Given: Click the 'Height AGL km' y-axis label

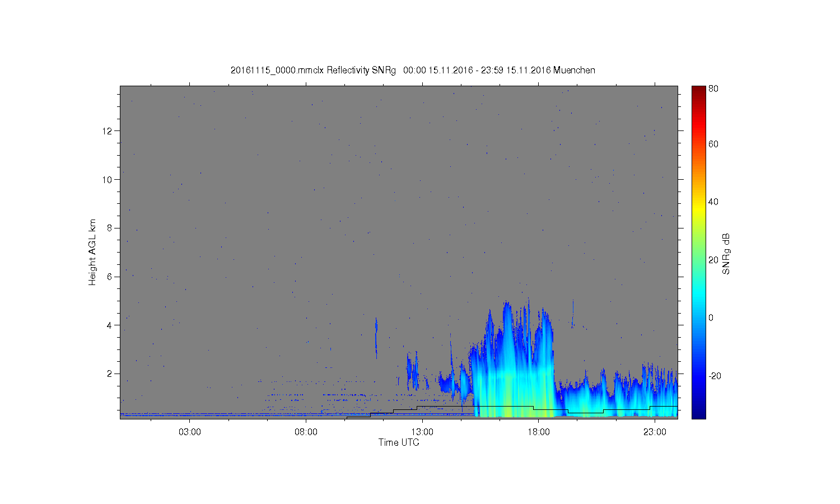Looking at the screenshot, I should (x=92, y=252).
